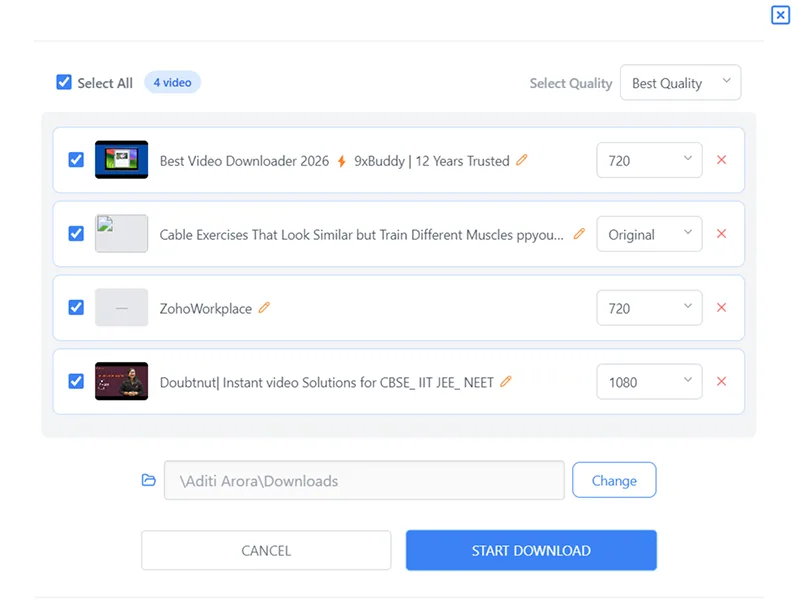Toggle the Select All checkbox
The height and width of the screenshot is (600, 800).
64,83
